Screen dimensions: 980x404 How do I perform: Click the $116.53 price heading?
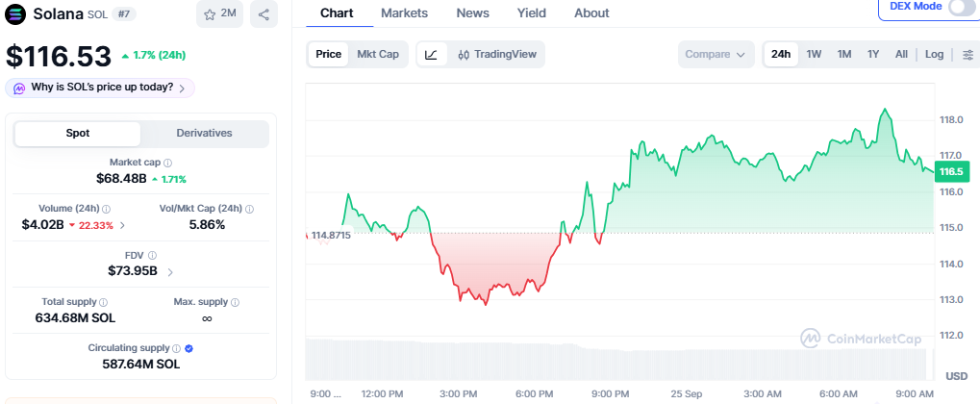[58, 57]
